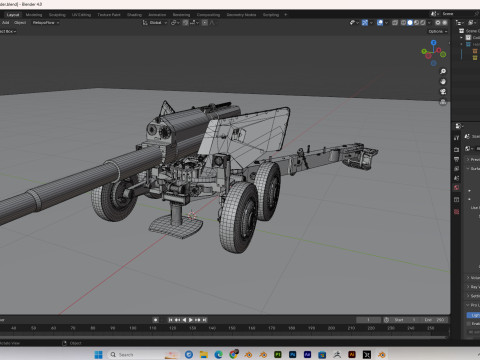480x360 pixels.
Task: Open the Texture properties checkered tab
Action: [x=457, y=212]
